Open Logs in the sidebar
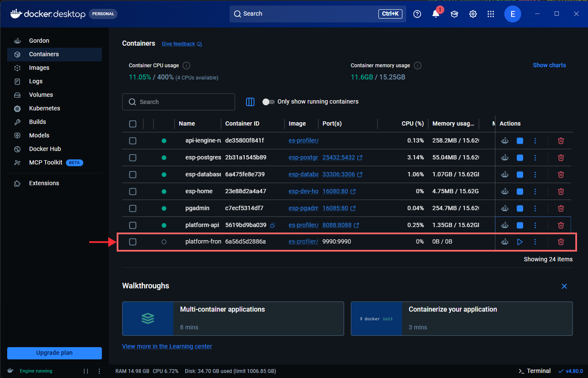Image resolution: width=588 pixels, height=378 pixels. pyautogui.click(x=55, y=82)
